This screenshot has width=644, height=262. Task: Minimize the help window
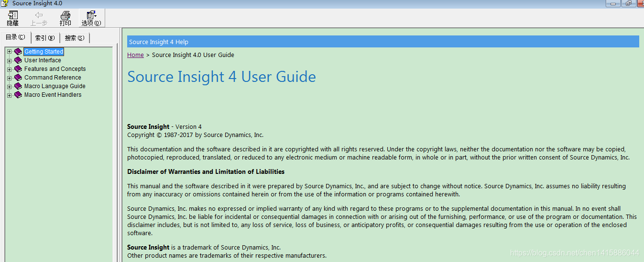pos(613,3)
